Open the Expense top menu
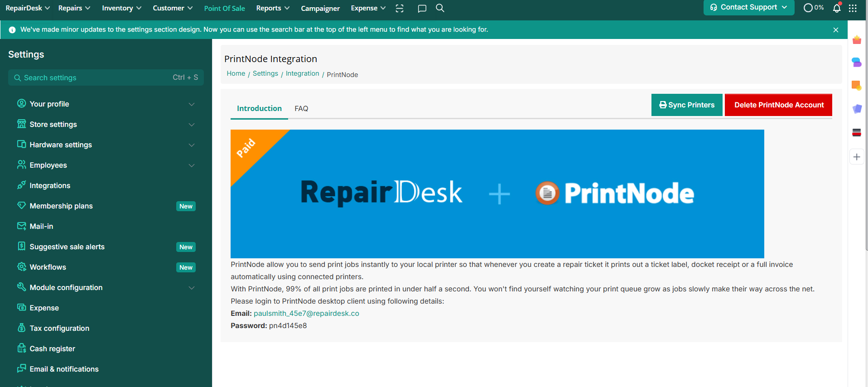The image size is (868, 387). pos(368,8)
